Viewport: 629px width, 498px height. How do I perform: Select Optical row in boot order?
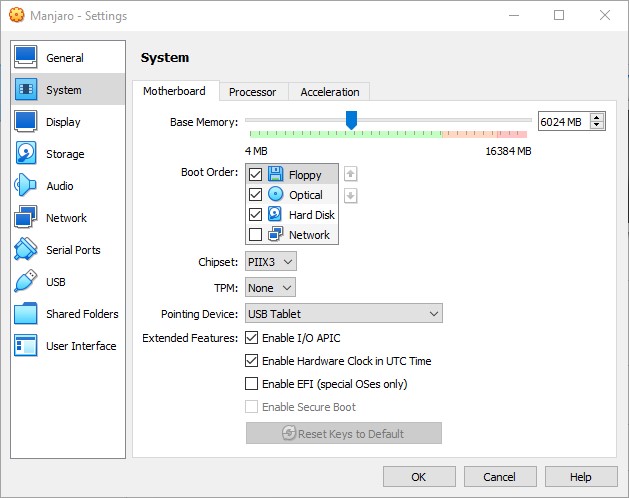(292, 194)
